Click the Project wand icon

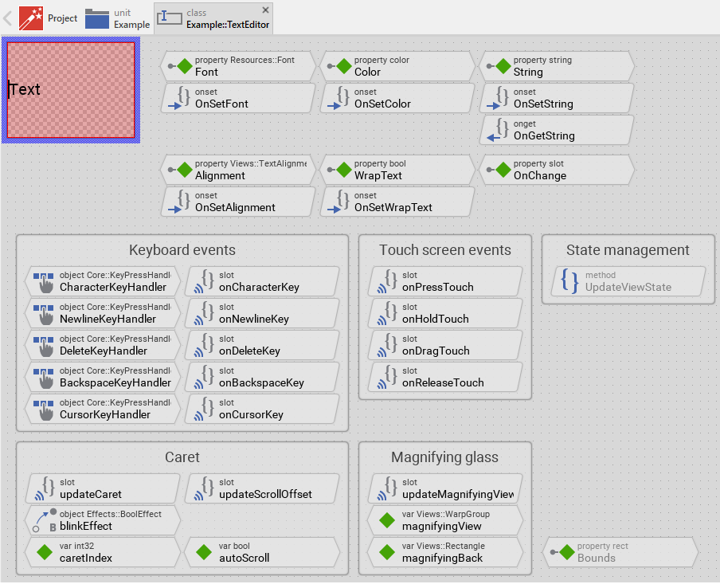[x=31, y=18]
